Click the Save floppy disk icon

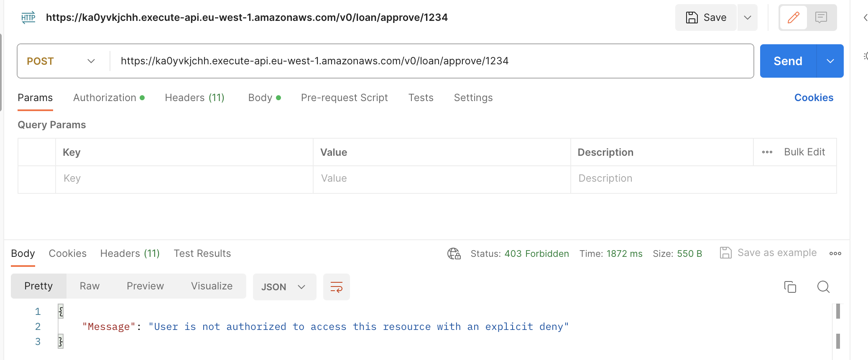point(692,18)
